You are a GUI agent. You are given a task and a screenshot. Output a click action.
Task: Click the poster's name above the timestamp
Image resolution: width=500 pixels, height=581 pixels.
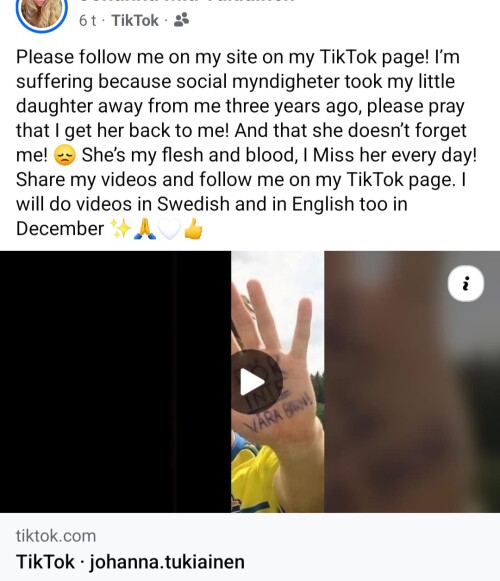187,1
